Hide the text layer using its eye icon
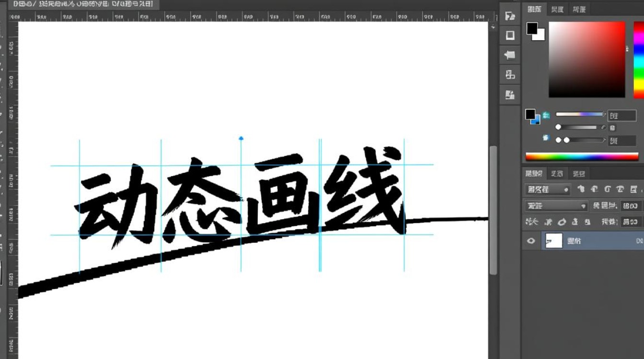 coord(530,241)
